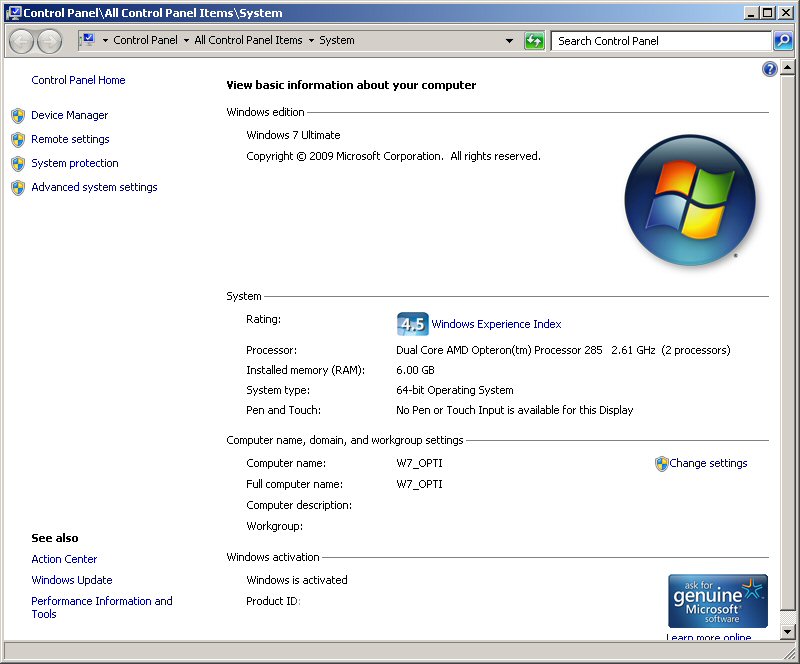Viewport: 800px width, 664px height.
Task: Open the Windows Experience Index link
Action: (496, 324)
